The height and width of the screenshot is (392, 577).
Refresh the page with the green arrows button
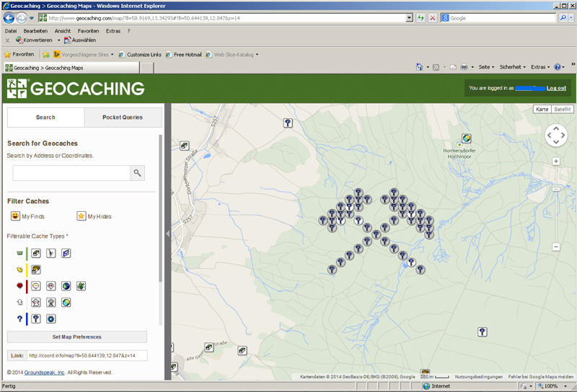(420, 17)
